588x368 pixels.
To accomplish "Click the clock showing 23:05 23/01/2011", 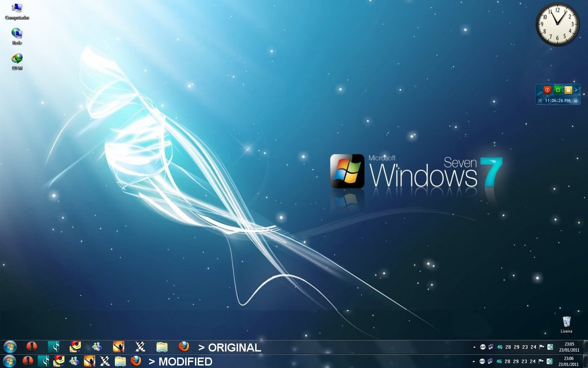I will (x=569, y=347).
